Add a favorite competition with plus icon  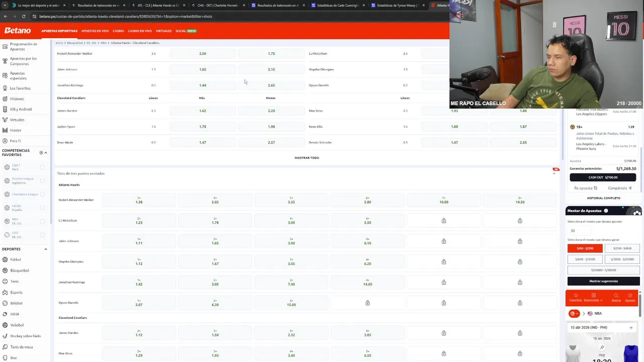41,153
